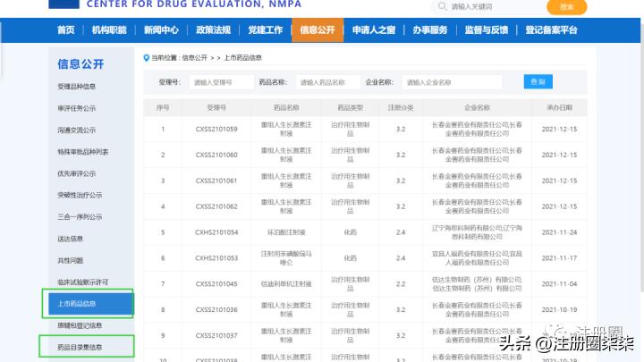Screen dimensions: 644x362
Task: Click the 注册分类 column header
Action: click(401, 107)
